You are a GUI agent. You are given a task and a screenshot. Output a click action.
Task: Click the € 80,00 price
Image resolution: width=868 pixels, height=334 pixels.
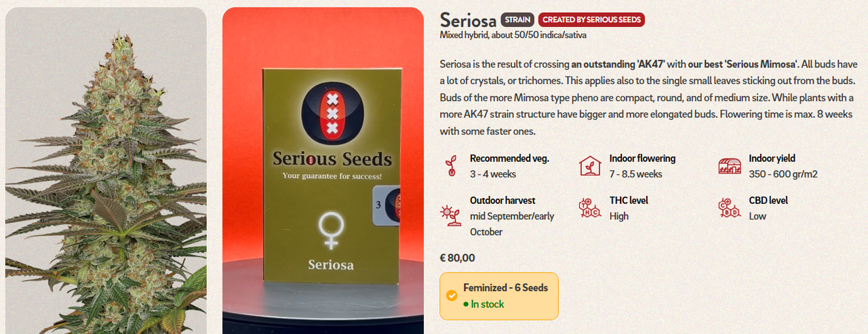458,257
